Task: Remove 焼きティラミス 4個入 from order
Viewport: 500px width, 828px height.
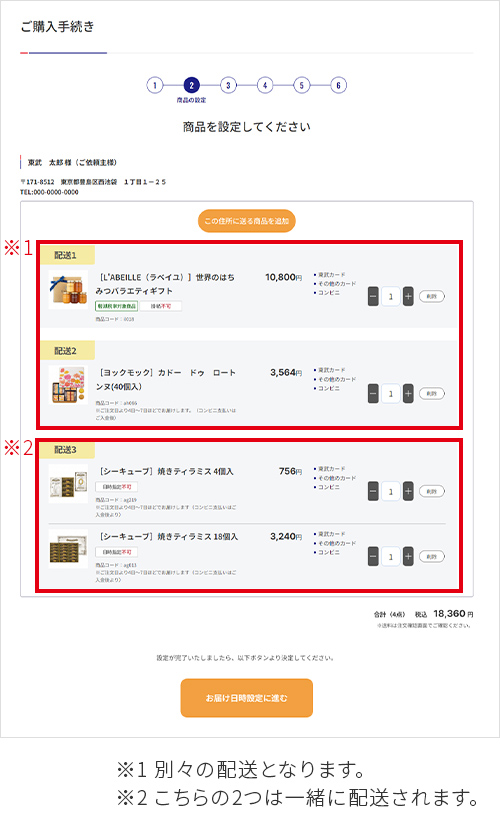Action: tap(432, 492)
